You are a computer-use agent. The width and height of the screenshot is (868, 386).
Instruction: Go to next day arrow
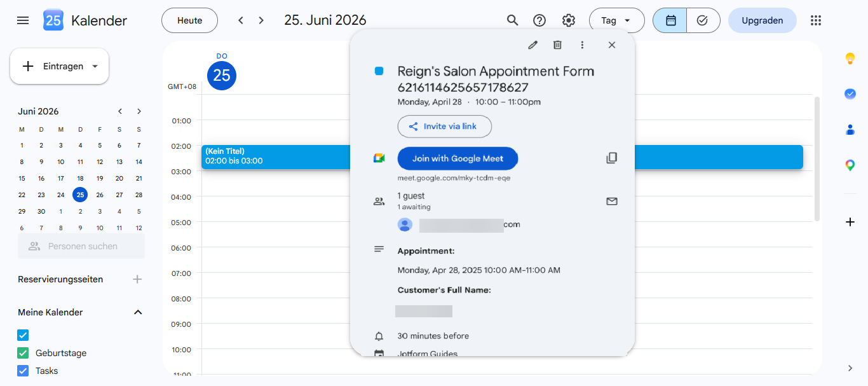[x=261, y=20]
